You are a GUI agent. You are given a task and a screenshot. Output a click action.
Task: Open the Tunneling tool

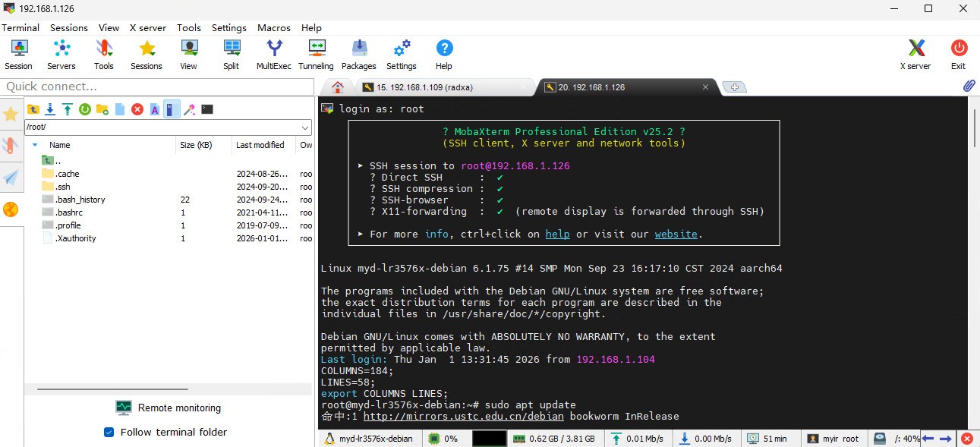click(x=316, y=54)
